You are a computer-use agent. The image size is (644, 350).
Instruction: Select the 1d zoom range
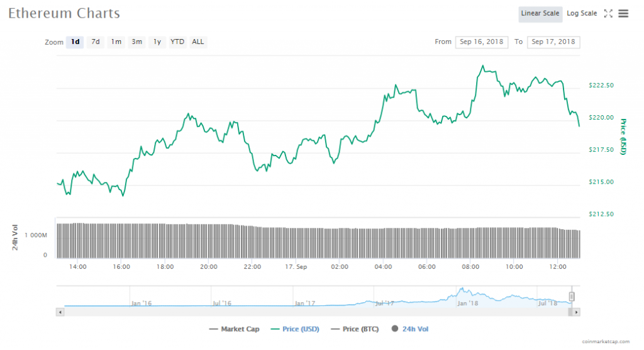tap(75, 42)
